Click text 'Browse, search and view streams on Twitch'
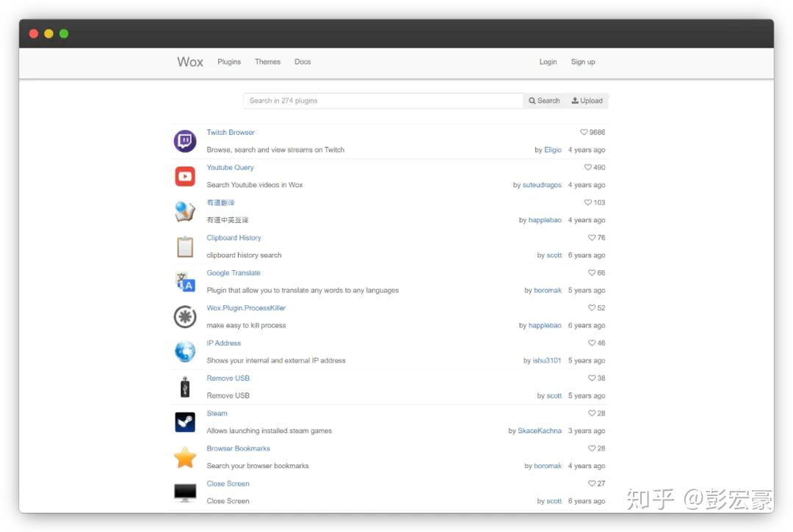This screenshot has height=532, width=793. click(275, 150)
